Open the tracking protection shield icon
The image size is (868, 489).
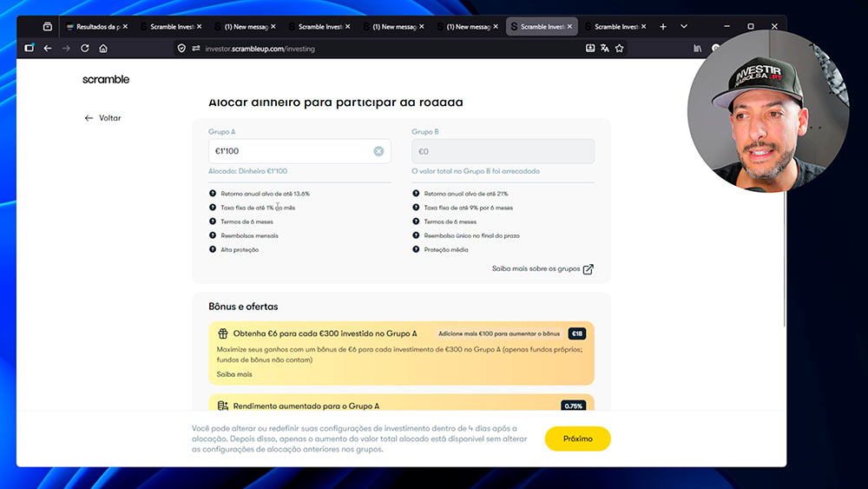tap(181, 49)
